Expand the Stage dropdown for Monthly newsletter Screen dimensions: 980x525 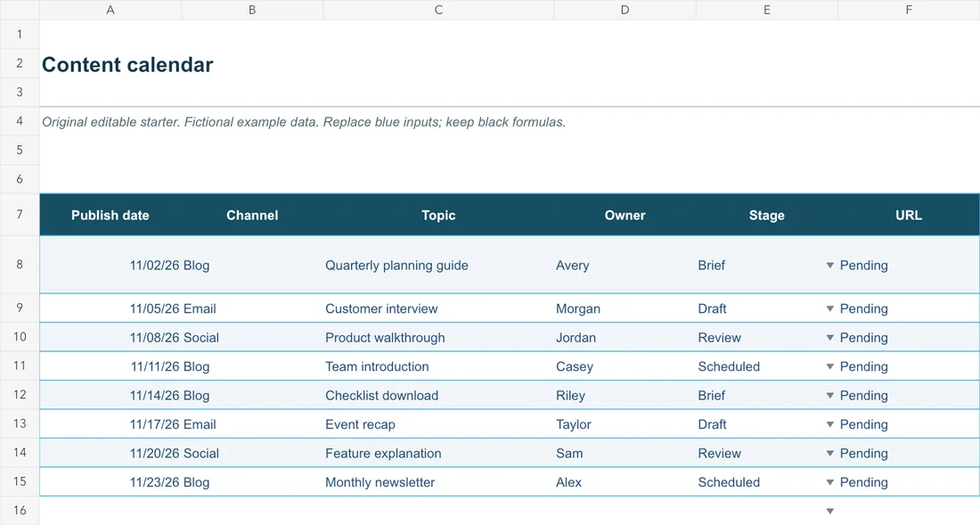[x=830, y=482]
